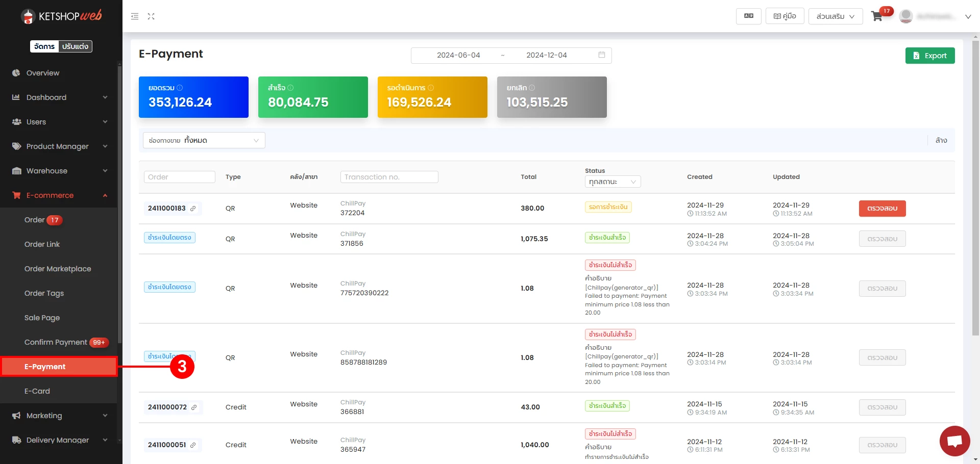Image resolution: width=980 pixels, height=464 pixels.
Task: Click the Overview pie chart icon
Action: (16, 73)
